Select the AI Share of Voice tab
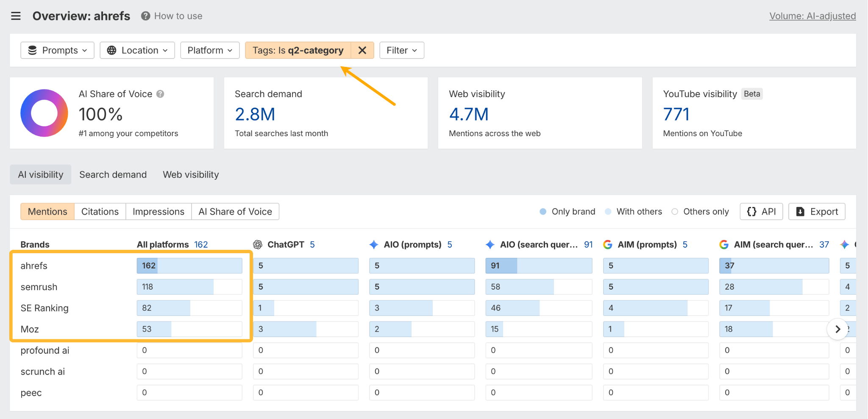868x419 pixels. point(235,212)
